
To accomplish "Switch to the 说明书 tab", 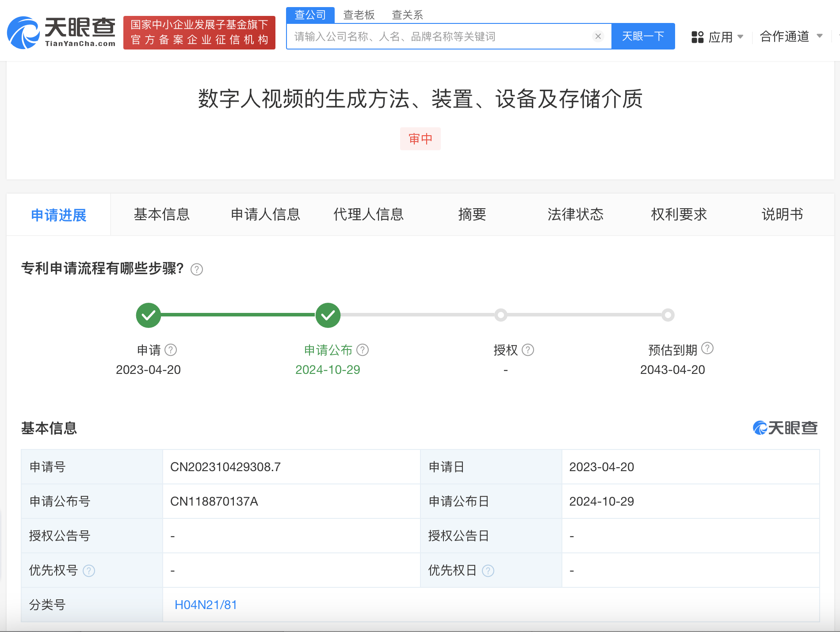I will click(783, 214).
